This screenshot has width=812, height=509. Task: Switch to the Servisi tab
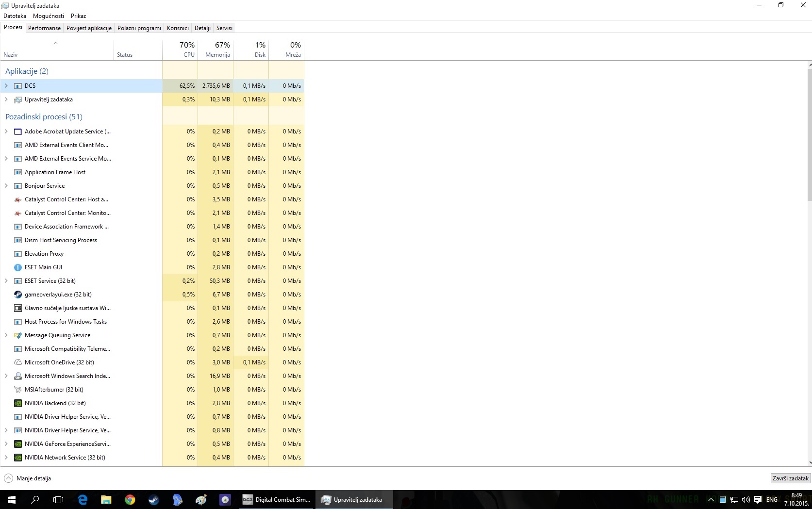tap(224, 28)
